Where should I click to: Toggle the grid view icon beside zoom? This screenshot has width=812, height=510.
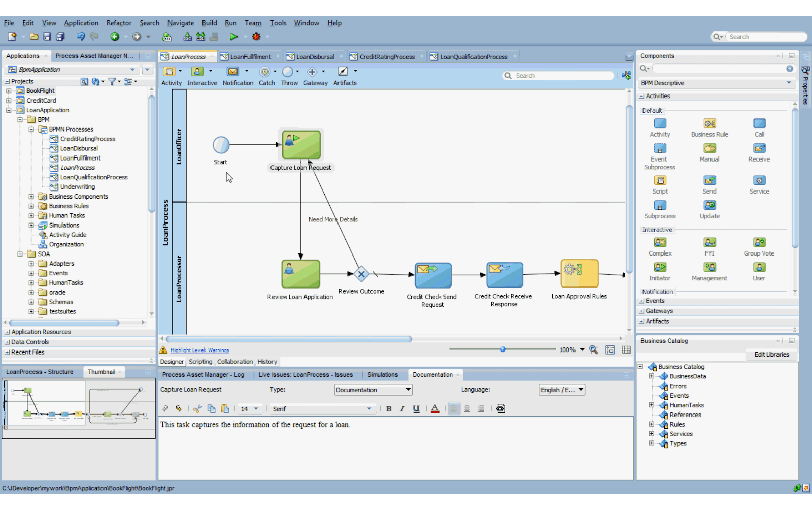[x=626, y=350]
